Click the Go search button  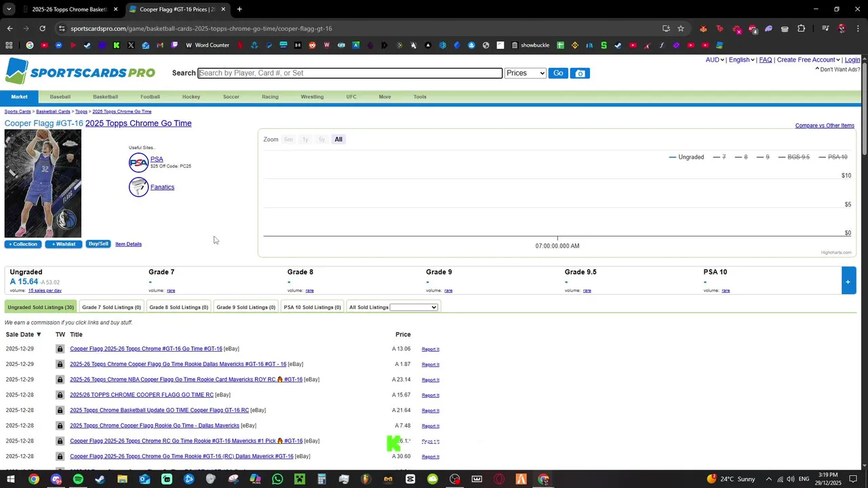557,73
